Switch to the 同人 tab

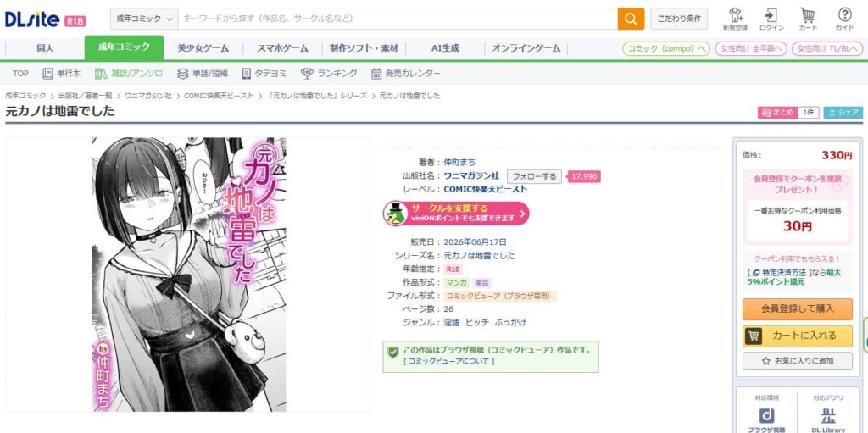pos(45,48)
